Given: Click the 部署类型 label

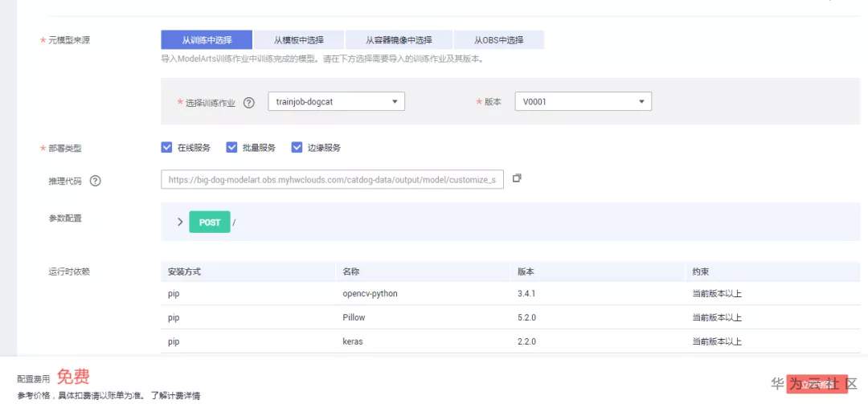Looking at the screenshot, I should (65, 149).
